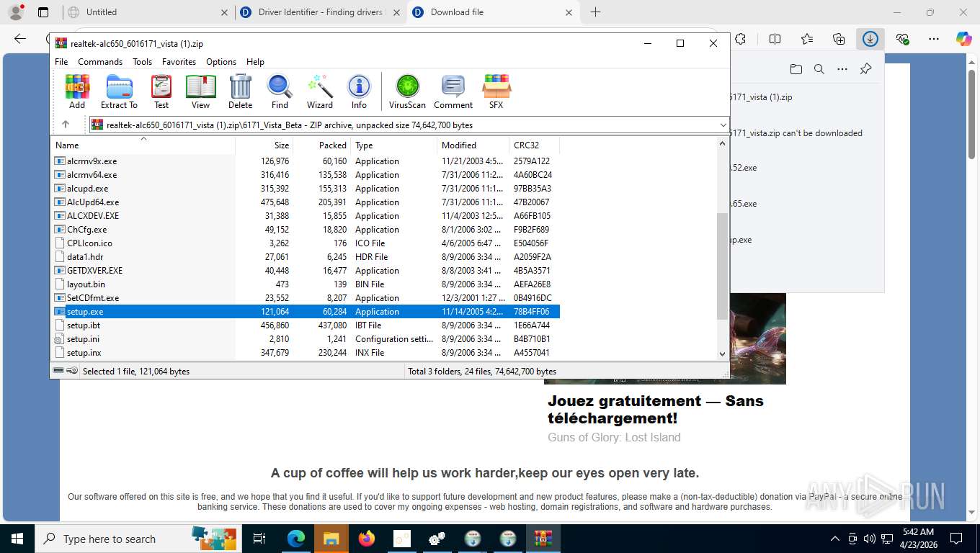Open the Edge split screen icon
980x553 pixels.
[x=775, y=39]
